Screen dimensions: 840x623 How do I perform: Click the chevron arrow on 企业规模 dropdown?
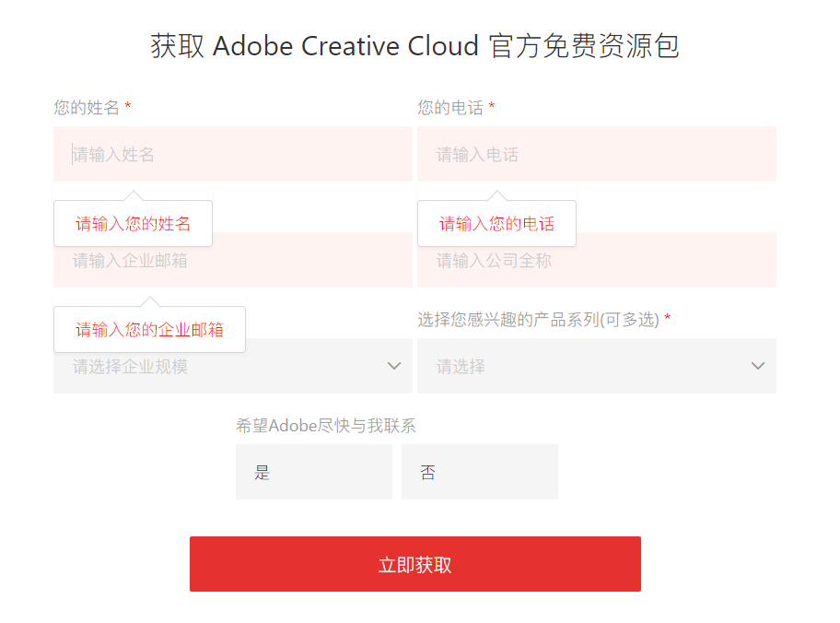pyautogui.click(x=394, y=366)
